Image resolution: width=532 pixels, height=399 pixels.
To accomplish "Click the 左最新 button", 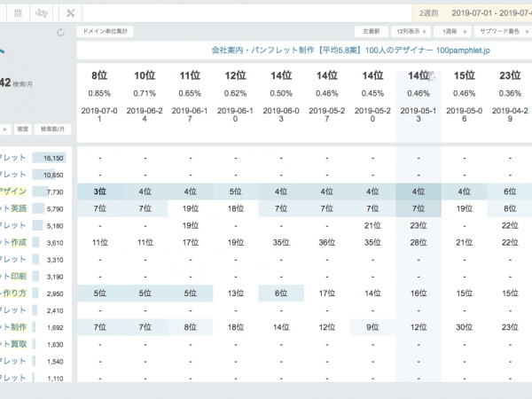I will coord(372,32).
